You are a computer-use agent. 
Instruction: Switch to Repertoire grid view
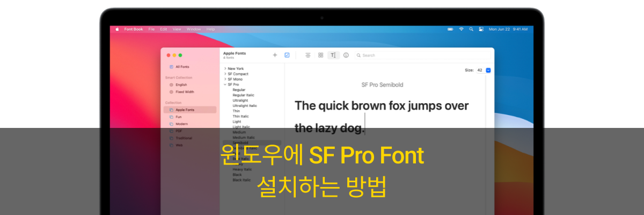click(x=320, y=55)
